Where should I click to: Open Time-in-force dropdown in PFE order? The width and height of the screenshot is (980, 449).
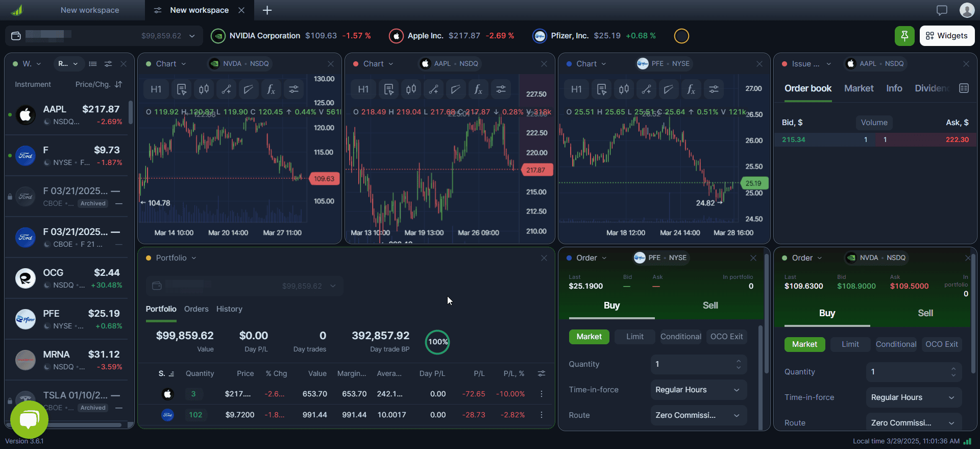[x=699, y=390]
